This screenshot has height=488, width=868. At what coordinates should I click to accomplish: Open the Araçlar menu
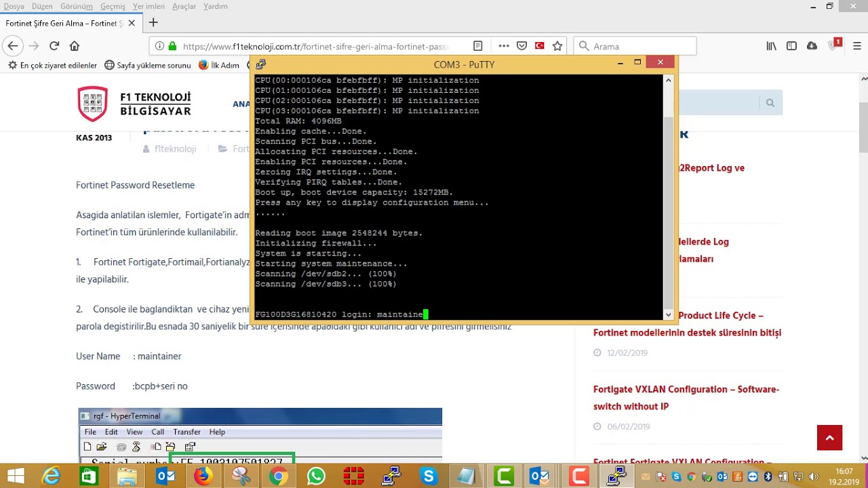(x=184, y=6)
